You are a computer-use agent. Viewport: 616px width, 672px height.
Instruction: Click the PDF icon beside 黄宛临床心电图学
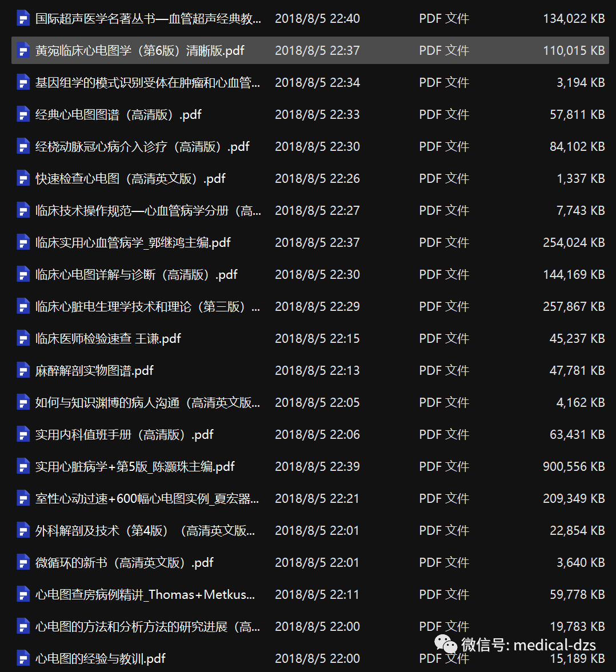23,51
